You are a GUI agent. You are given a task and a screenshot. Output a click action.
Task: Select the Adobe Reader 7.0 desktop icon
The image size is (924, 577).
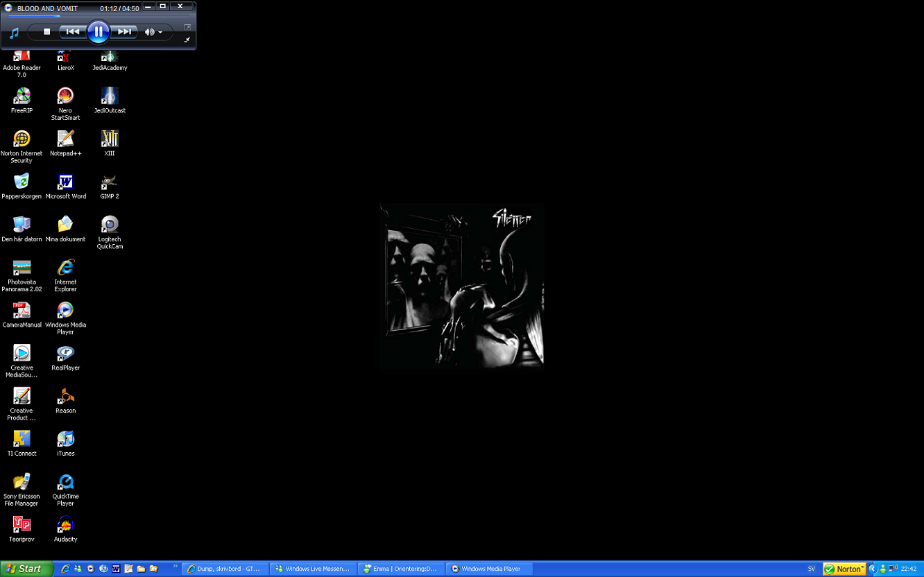point(22,64)
